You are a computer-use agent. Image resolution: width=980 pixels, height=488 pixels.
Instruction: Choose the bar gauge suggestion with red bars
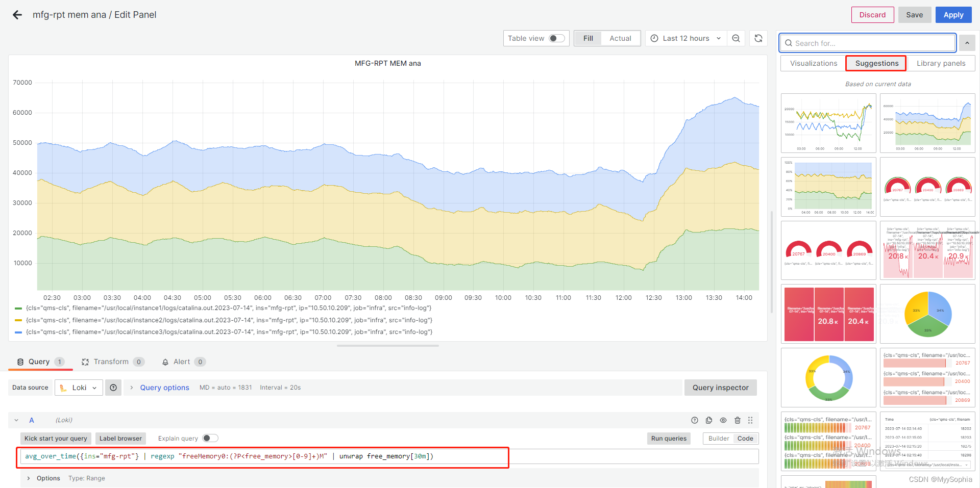coord(927,377)
